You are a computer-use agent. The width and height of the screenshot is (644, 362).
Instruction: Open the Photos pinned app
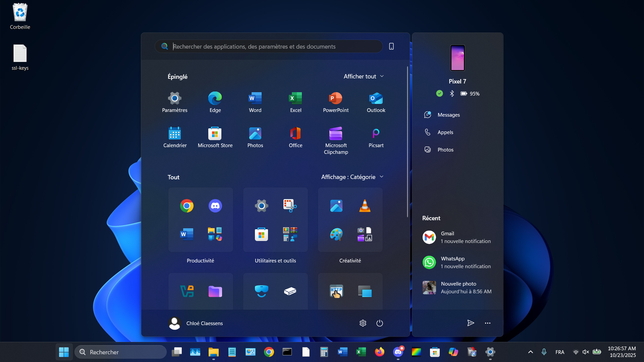[x=255, y=137]
